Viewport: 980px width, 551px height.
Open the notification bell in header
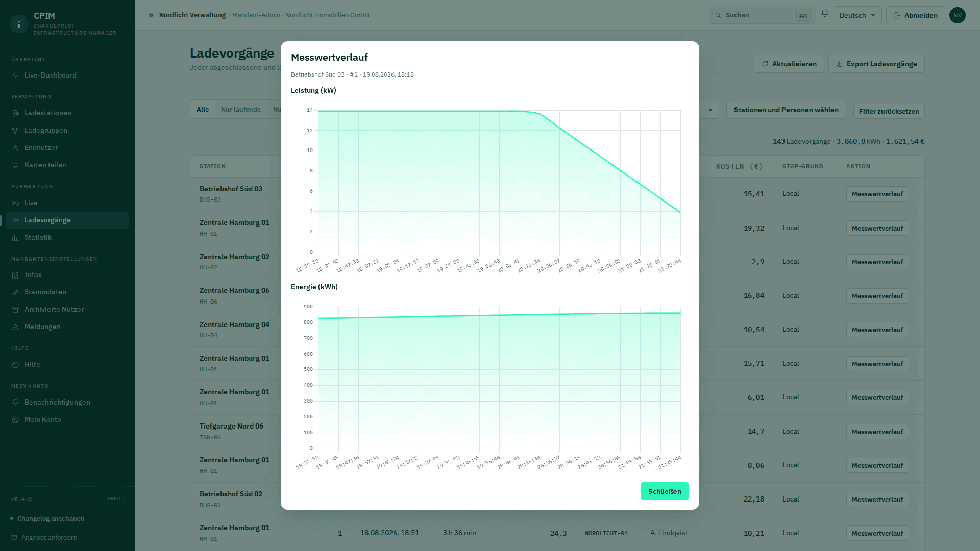[x=825, y=13]
